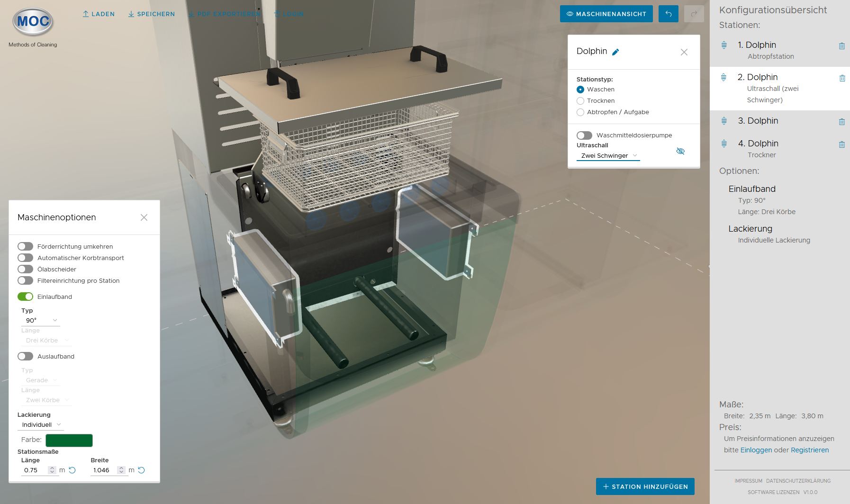The width and height of the screenshot is (850, 504).
Task: Delete station 1 Dolphin with trash icon
Action: click(841, 46)
